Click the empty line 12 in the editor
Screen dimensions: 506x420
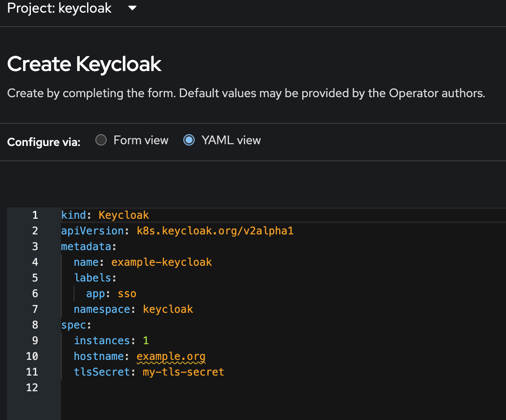(x=131, y=387)
